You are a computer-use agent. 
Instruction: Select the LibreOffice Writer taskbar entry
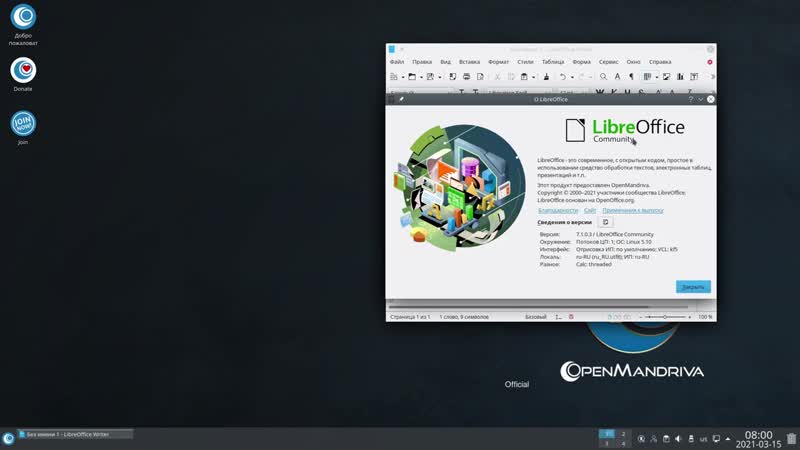pos(75,434)
